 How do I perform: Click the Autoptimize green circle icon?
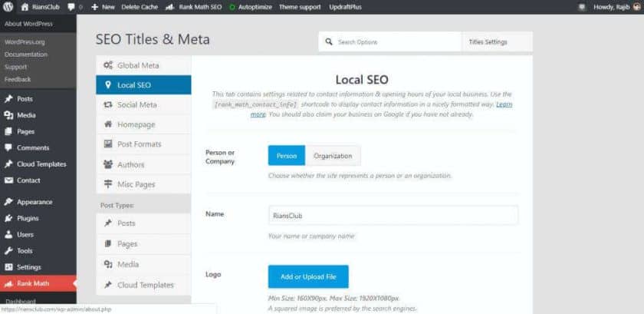(x=232, y=8)
